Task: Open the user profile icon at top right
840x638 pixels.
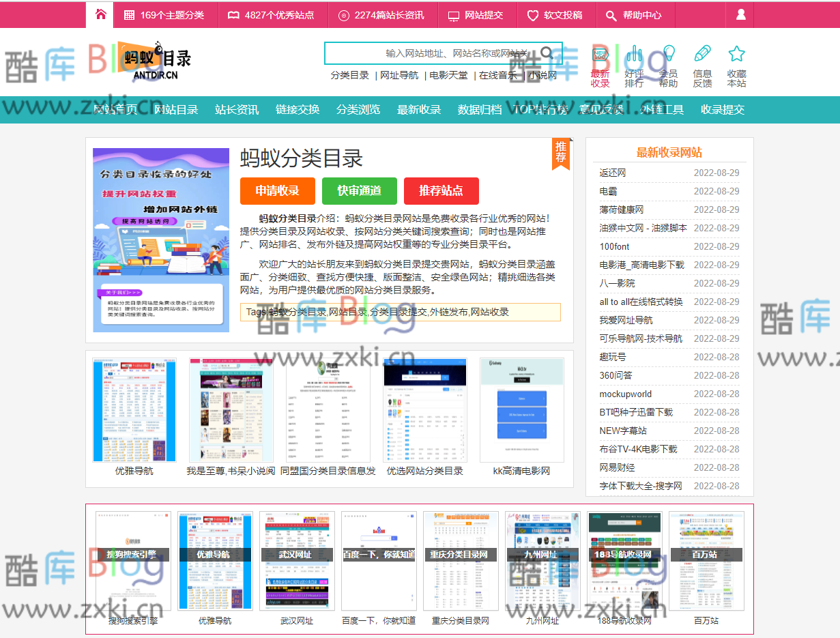Action: tap(740, 14)
